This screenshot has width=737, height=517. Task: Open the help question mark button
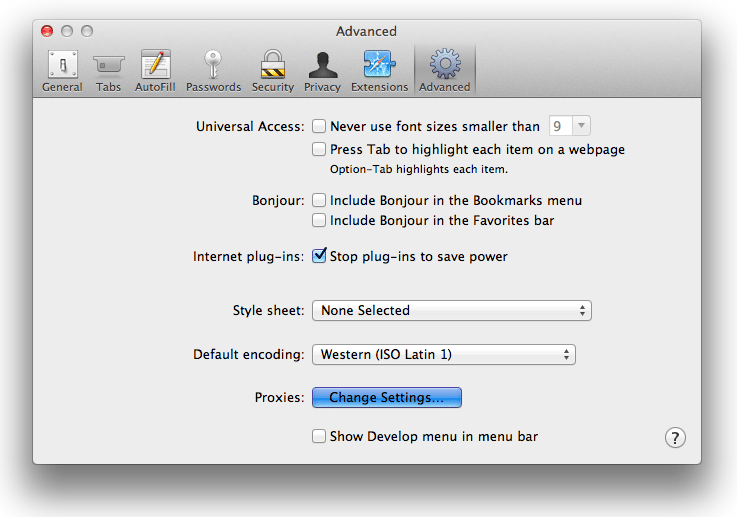tap(675, 438)
